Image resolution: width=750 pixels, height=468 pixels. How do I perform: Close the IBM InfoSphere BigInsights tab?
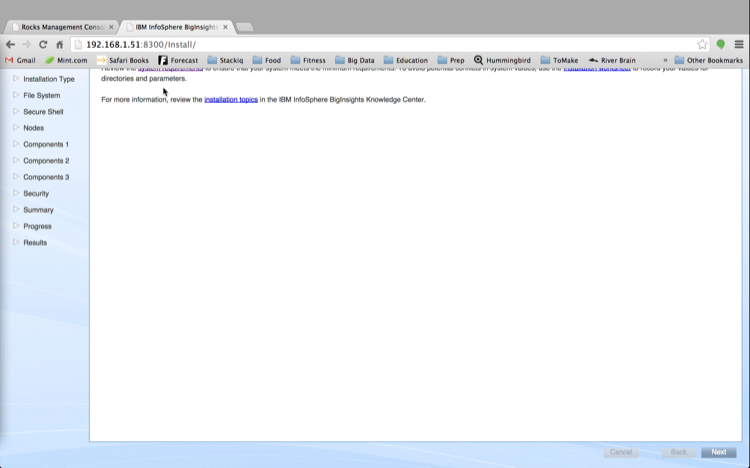225,27
